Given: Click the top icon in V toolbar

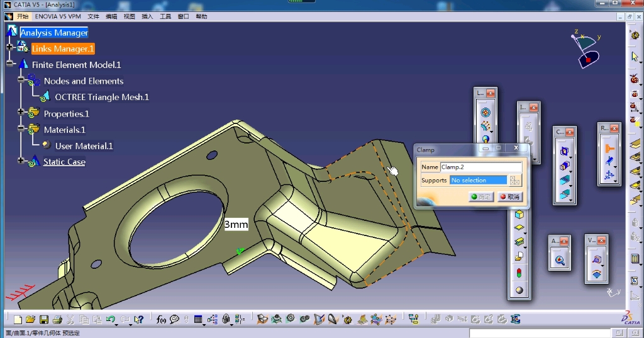Looking at the screenshot, I should pos(596,259).
